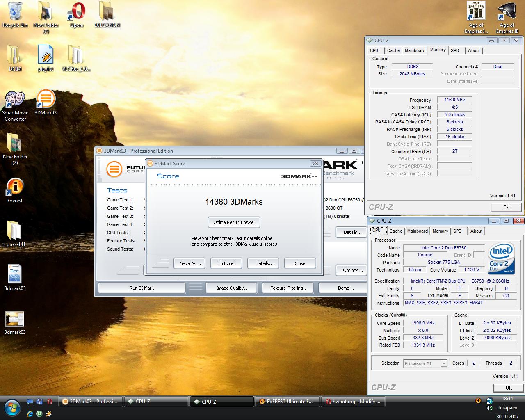This screenshot has height=420, width=525.
Task: Select the 3dmark03 3dr result file
Action: click(x=15, y=278)
